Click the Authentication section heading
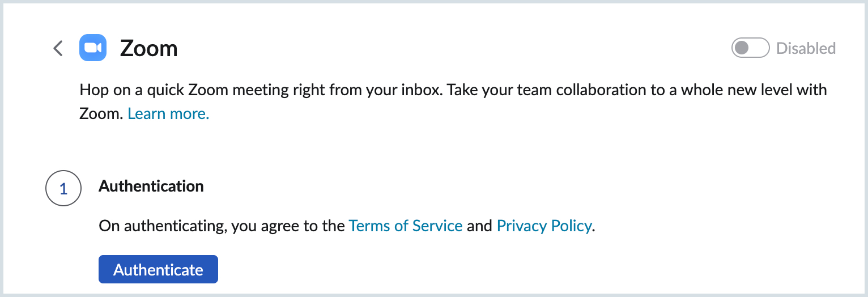This screenshot has width=868, height=297. pos(151,186)
